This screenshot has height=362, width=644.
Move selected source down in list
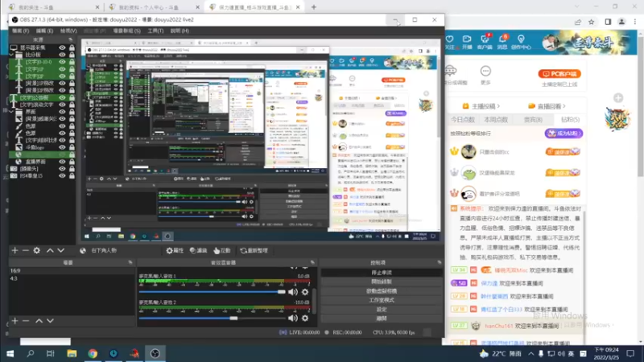tap(61, 250)
